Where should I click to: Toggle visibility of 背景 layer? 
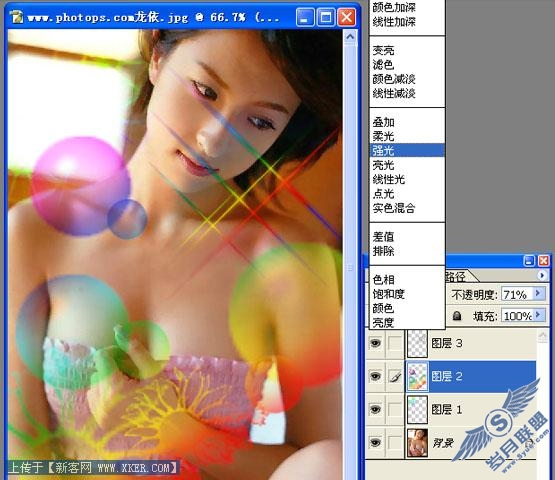pyautogui.click(x=375, y=442)
